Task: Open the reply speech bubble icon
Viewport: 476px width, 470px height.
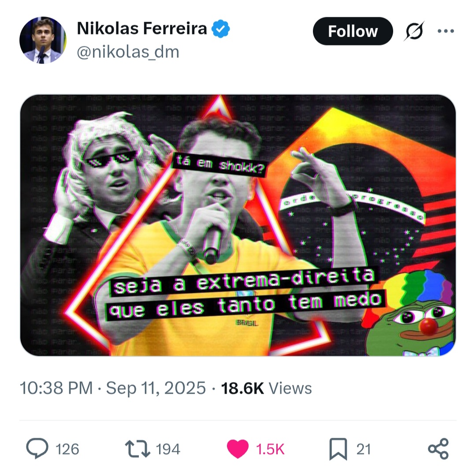Action: (x=37, y=448)
